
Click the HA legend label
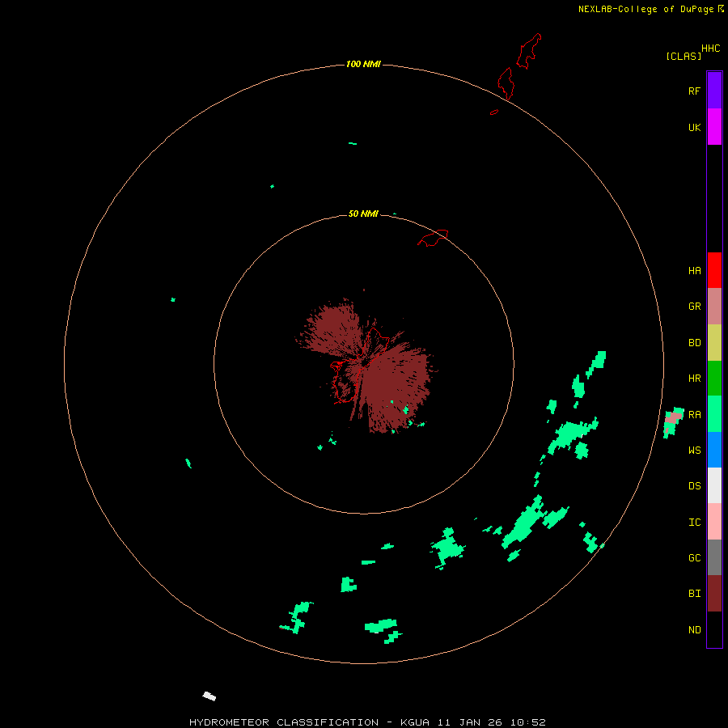point(694,271)
